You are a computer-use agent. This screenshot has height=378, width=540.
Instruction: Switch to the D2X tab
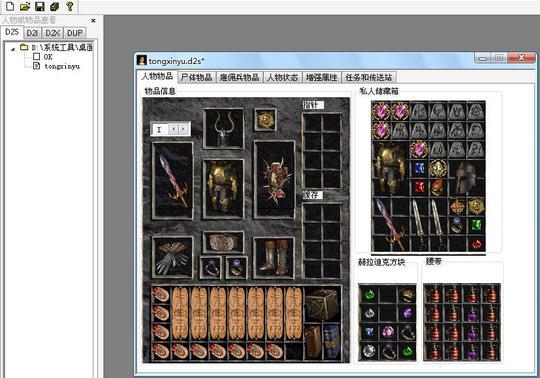point(53,33)
